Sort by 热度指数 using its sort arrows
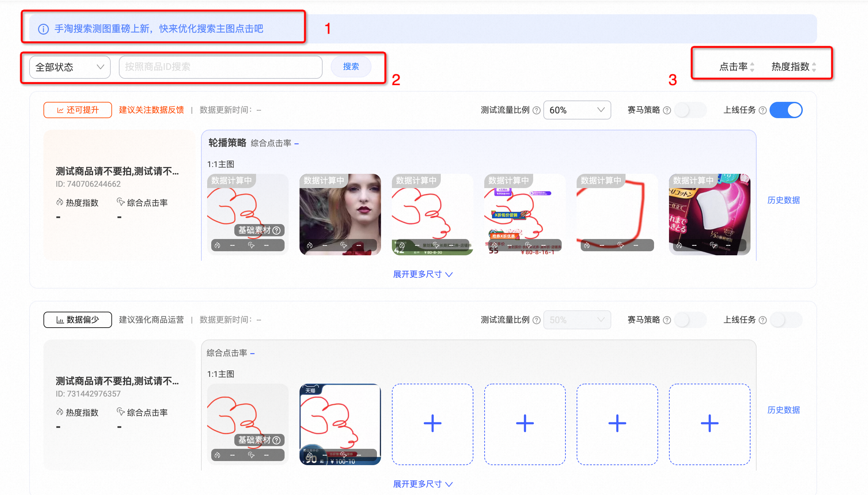868x495 pixels. (x=814, y=67)
